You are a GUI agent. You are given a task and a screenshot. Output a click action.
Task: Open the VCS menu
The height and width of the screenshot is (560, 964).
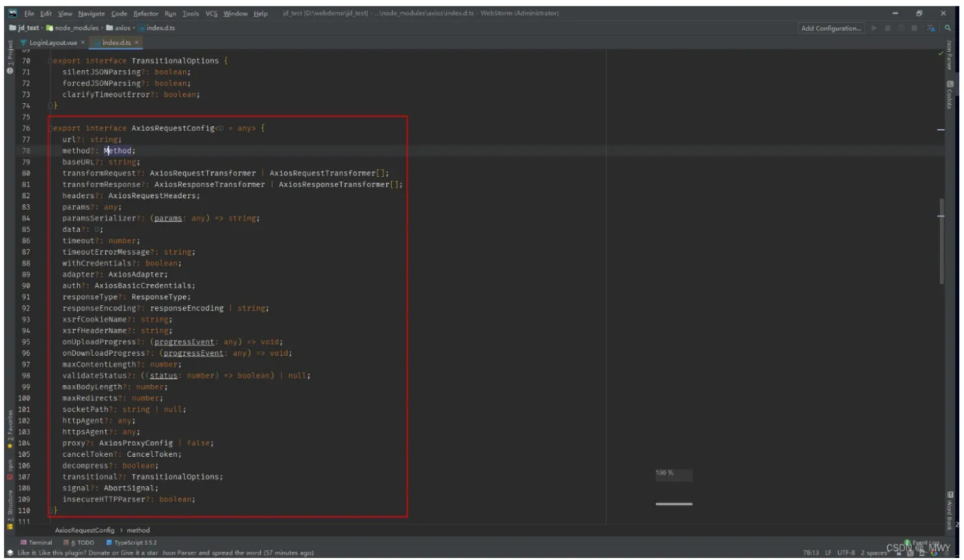pyautogui.click(x=211, y=13)
